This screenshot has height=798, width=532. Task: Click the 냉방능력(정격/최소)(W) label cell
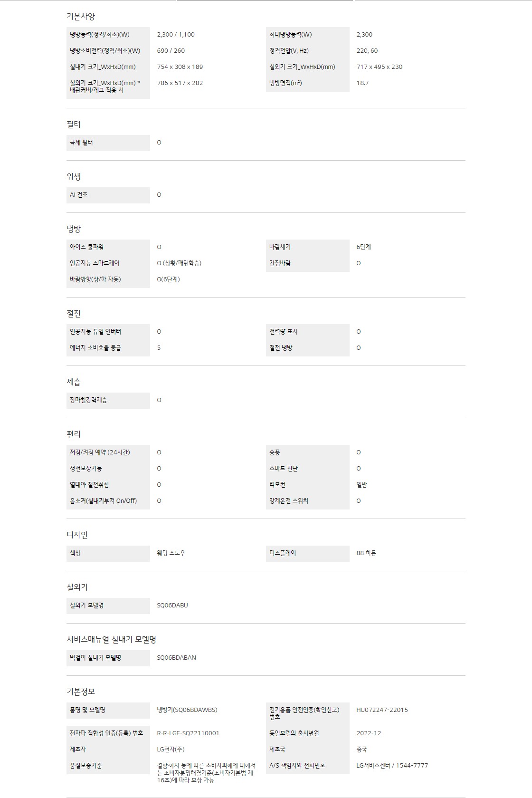coord(100,35)
